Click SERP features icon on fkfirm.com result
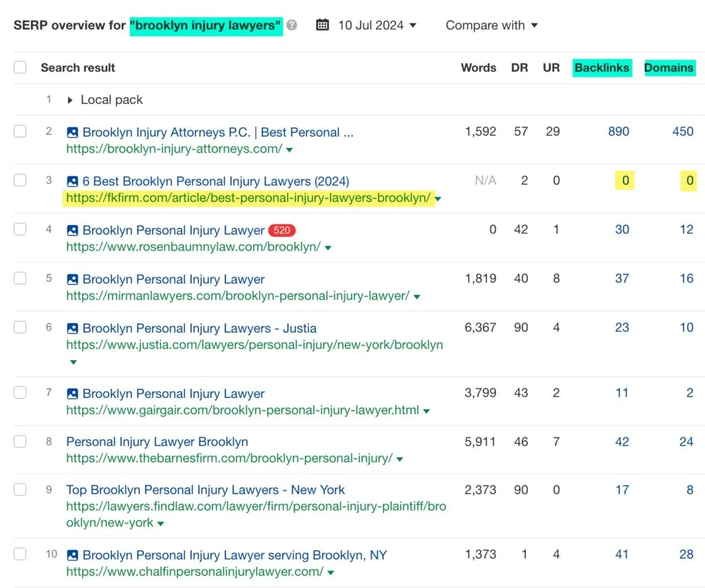This screenshot has width=705, height=588. point(72,182)
